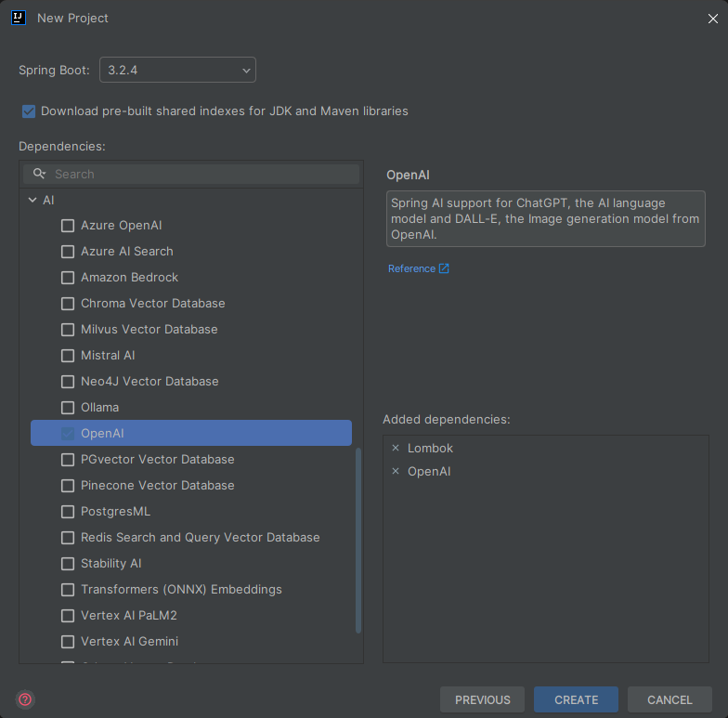
Task: Click the search magnifier icon
Action: [40, 174]
